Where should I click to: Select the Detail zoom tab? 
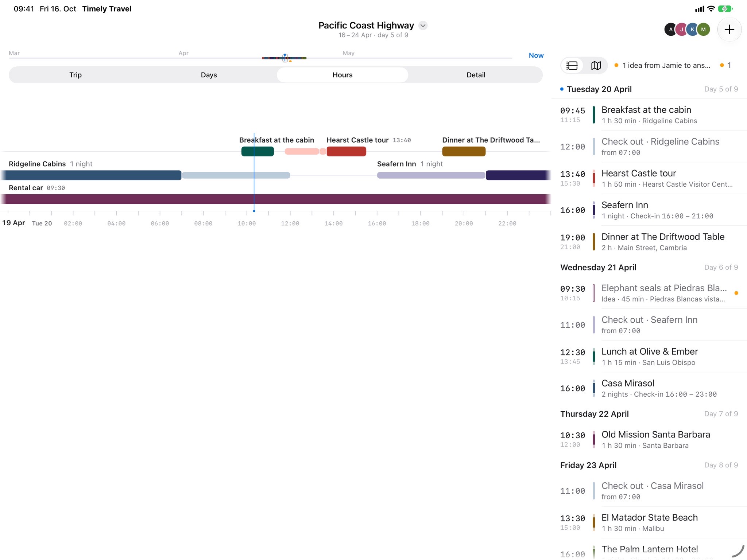(x=476, y=75)
